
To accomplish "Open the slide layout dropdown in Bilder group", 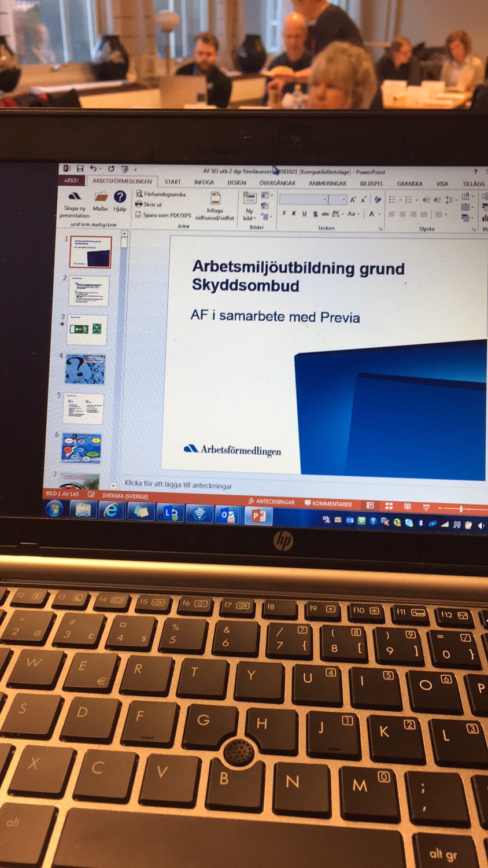I will (x=267, y=196).
